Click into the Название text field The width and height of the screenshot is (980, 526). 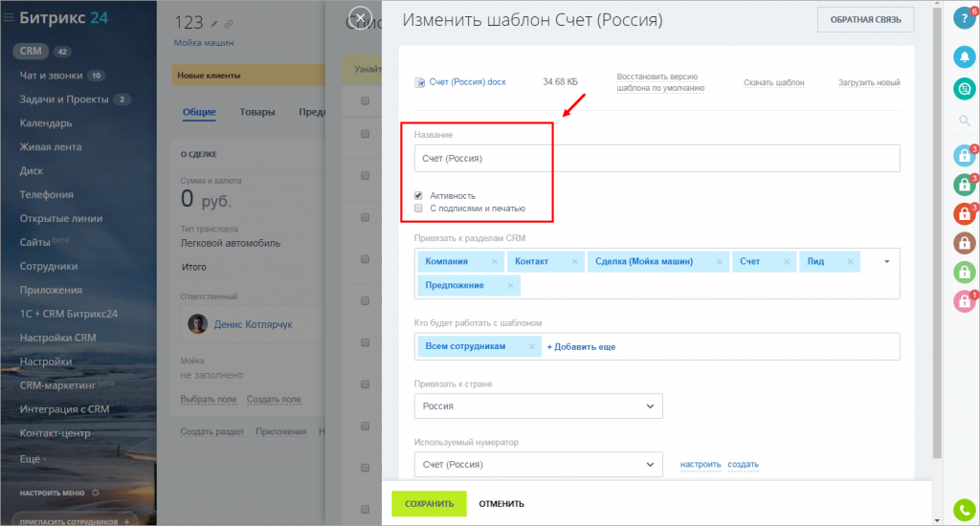(x=657, y=158)
